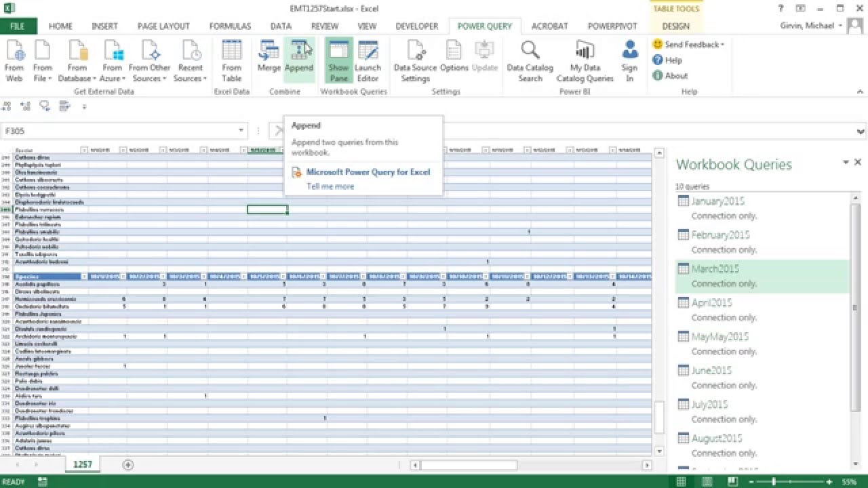Add a new sheet with the plus button
The image size is (868, 488).
pyautogui.click(x=128, y=464)
